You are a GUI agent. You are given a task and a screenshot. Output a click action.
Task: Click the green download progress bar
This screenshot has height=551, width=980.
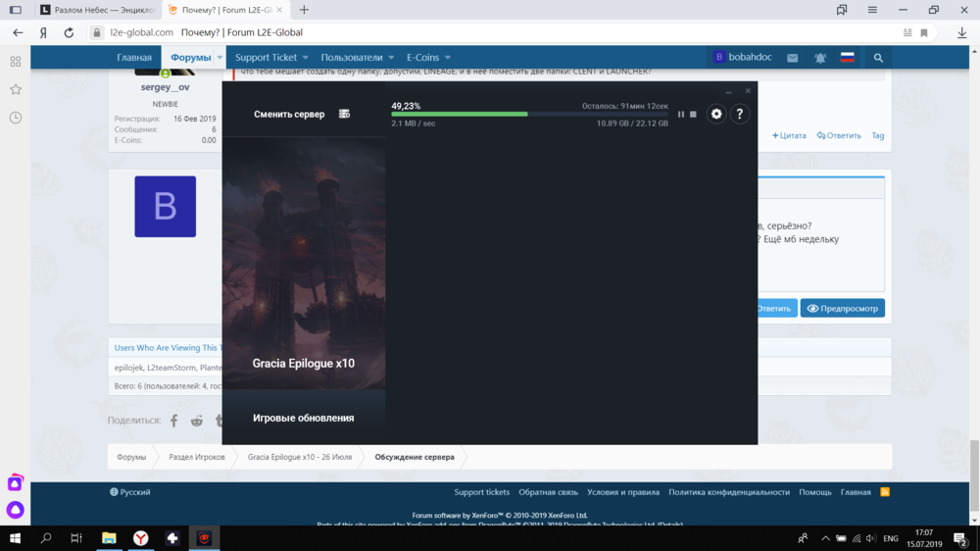pyautogui.click(x=460, y=114)
